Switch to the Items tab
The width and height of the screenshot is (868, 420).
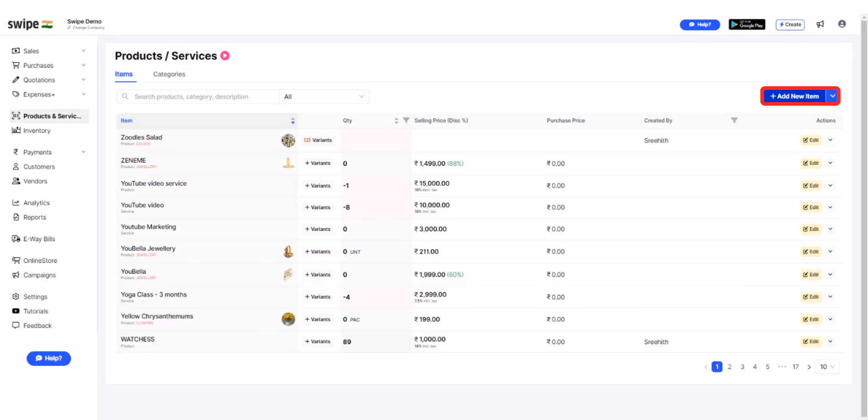click(x=124, y=74)
